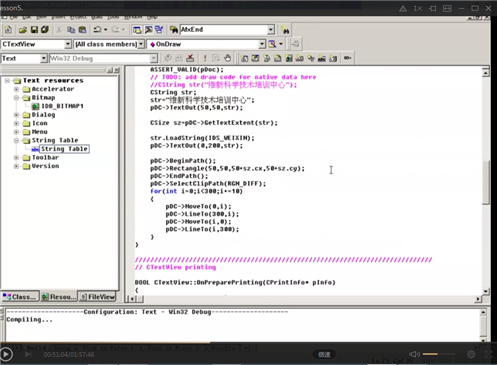Open the WizardBar Actions dropdown arrow
Viewport: 497px width, 365px height.
(x=281, y=44)
